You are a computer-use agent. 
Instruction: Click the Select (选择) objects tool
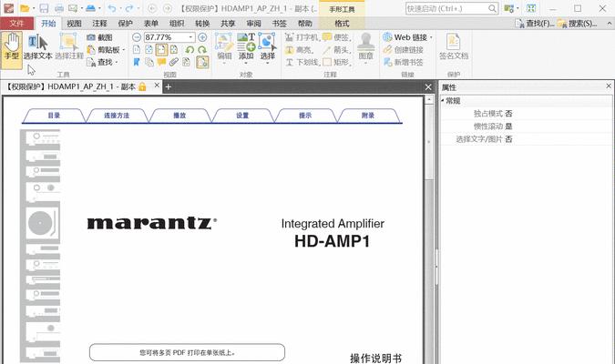(x=268, y=47)
